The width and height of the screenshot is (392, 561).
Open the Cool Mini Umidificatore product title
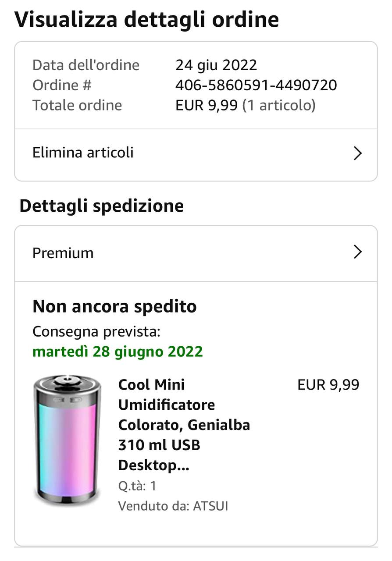click(x=184, y=425)
